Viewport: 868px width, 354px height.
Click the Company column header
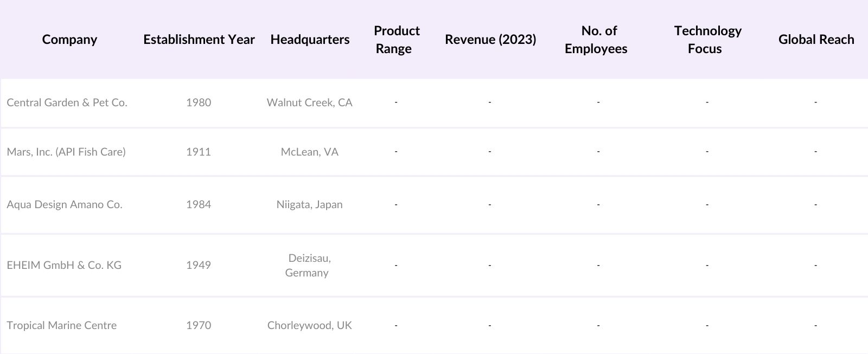(69, 40)
